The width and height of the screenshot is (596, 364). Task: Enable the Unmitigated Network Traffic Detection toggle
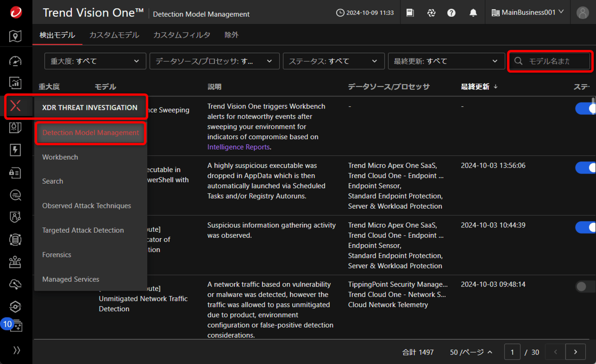coord(585,287)
